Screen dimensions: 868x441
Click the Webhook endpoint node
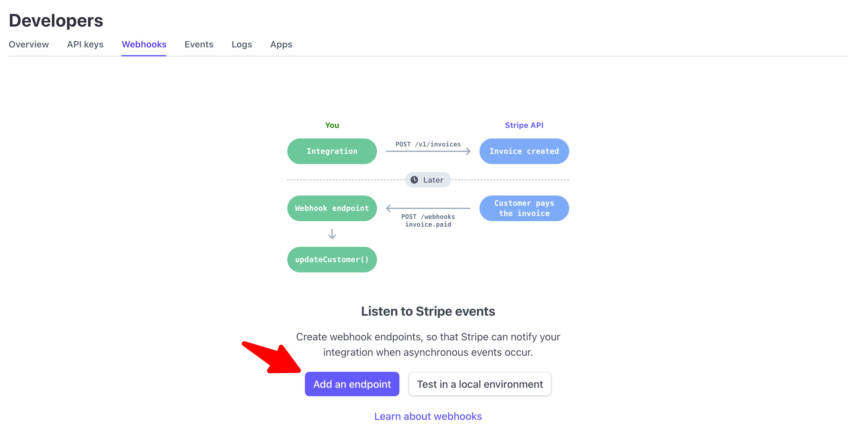(x=332, y=208)
